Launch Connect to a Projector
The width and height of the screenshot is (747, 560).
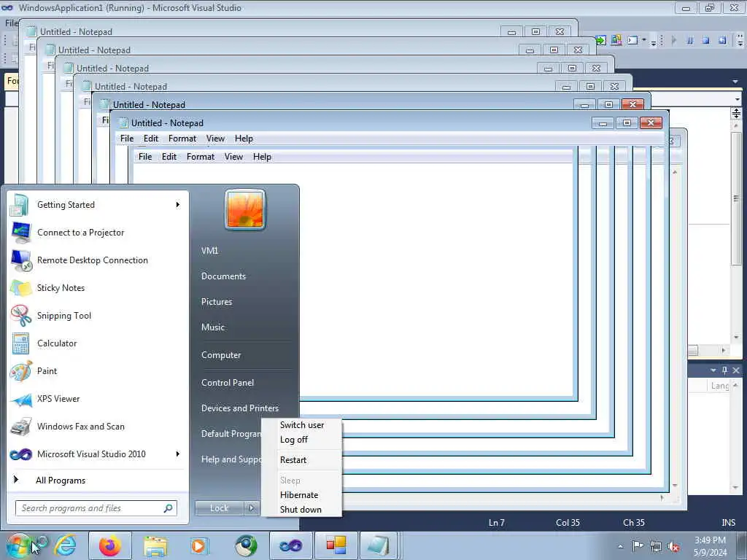tap(98, 233)
